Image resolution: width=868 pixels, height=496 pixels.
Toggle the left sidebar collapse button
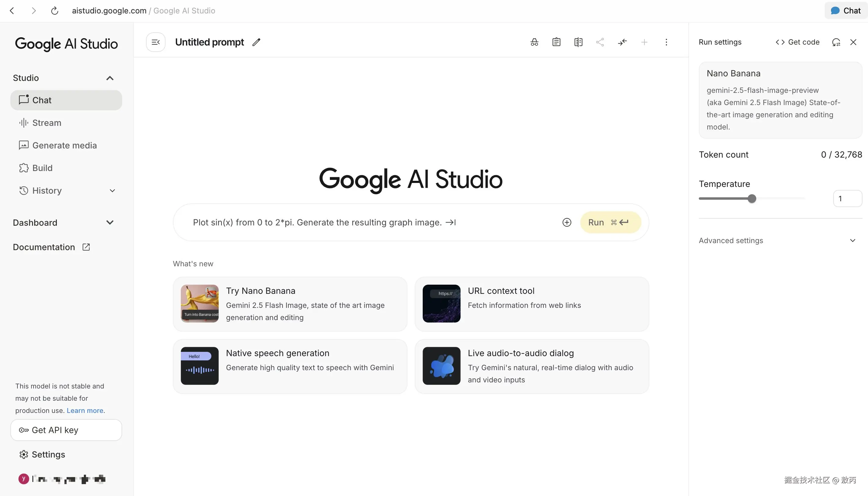(x=156, y=42)
